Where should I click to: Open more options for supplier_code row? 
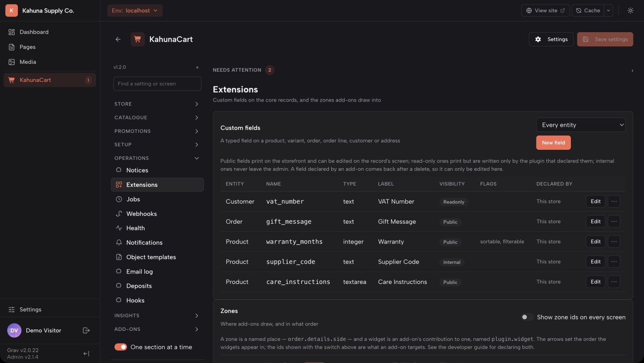click(614, 262)
